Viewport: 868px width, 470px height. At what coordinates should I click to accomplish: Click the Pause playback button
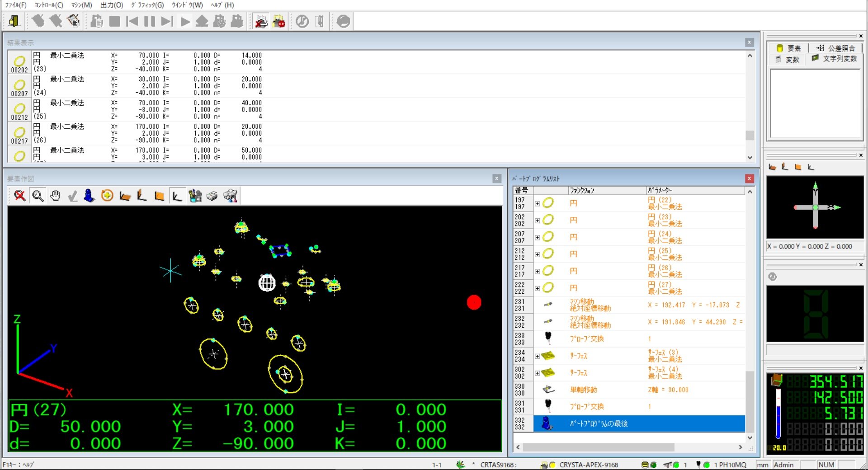click(150, 21)
